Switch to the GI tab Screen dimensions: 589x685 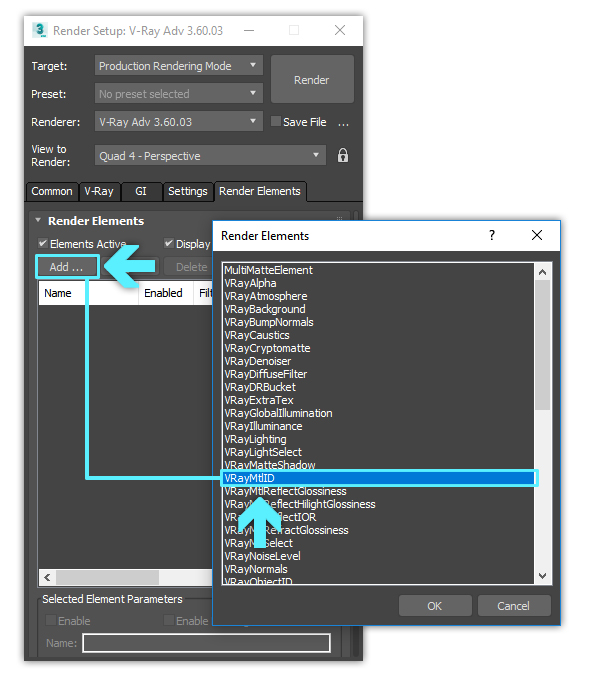141,191
